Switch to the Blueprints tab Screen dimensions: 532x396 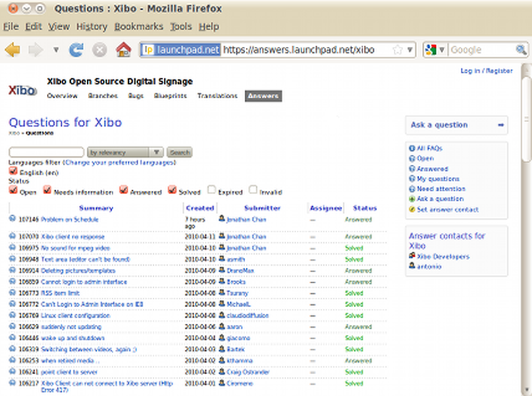[170, 96]
